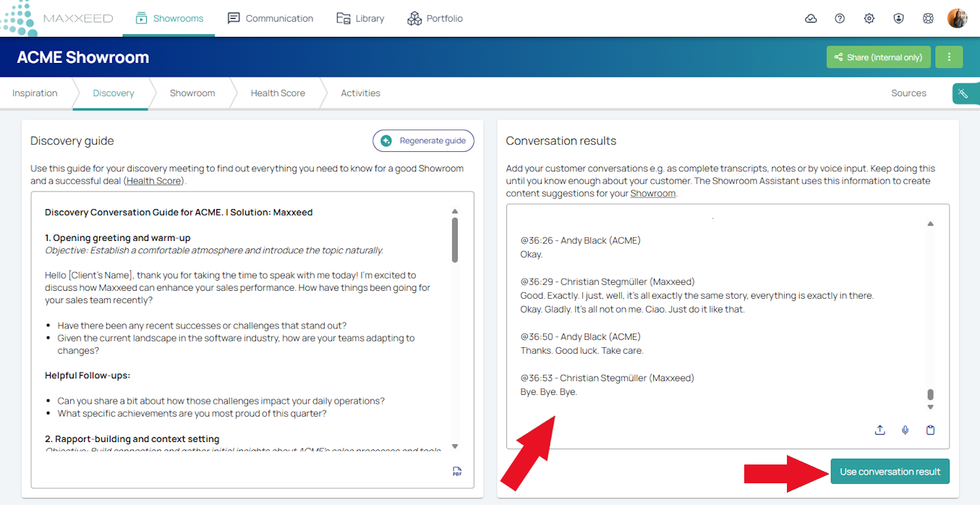
Task: Click 'Bye. Bye. Bye.' text
Action: [x=549, y=391]
